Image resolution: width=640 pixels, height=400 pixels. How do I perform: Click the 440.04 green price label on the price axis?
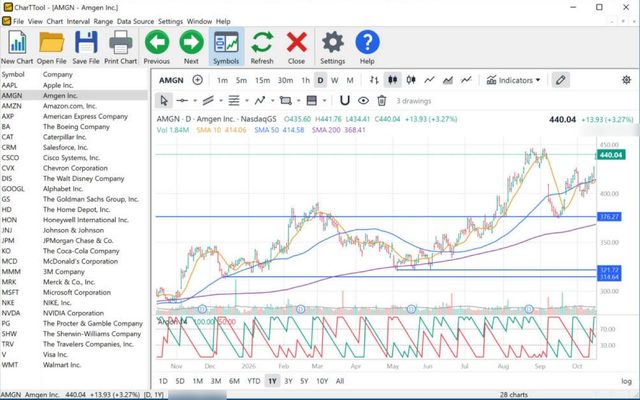611,155
